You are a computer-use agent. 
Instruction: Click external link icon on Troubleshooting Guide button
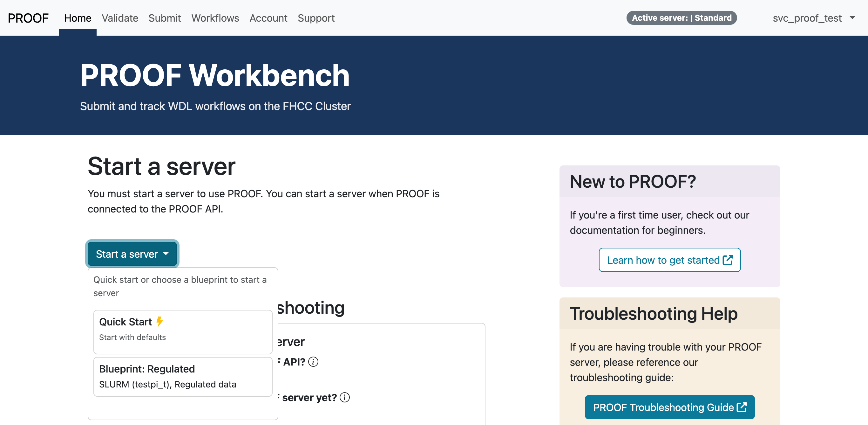pos(741,407)
